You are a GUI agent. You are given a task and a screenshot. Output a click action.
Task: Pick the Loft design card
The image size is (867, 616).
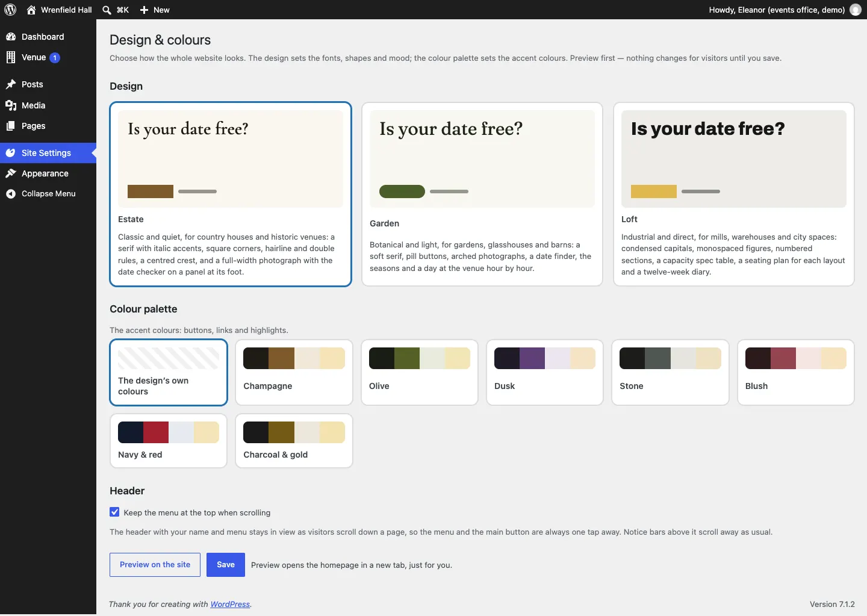pos(734,194)
